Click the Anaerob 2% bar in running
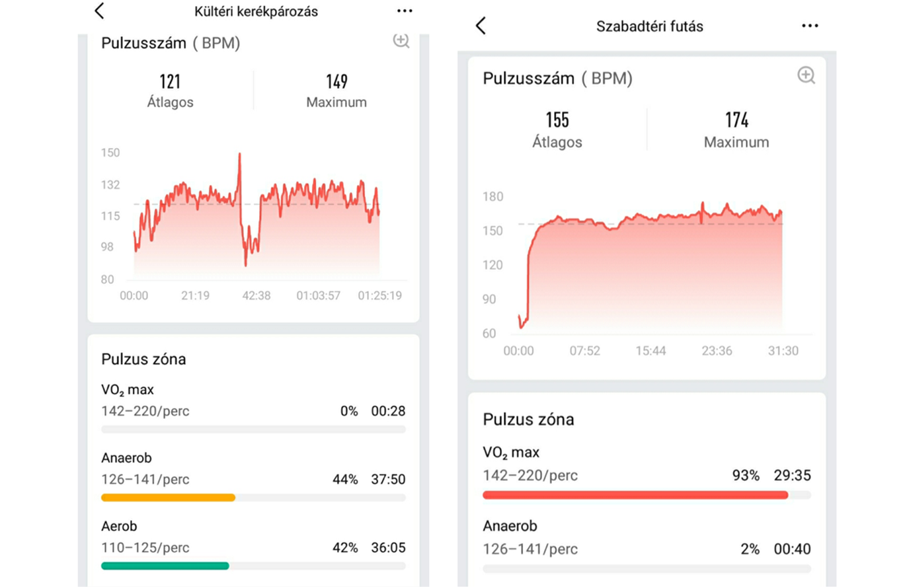907x588 pixels. (647, 569)
